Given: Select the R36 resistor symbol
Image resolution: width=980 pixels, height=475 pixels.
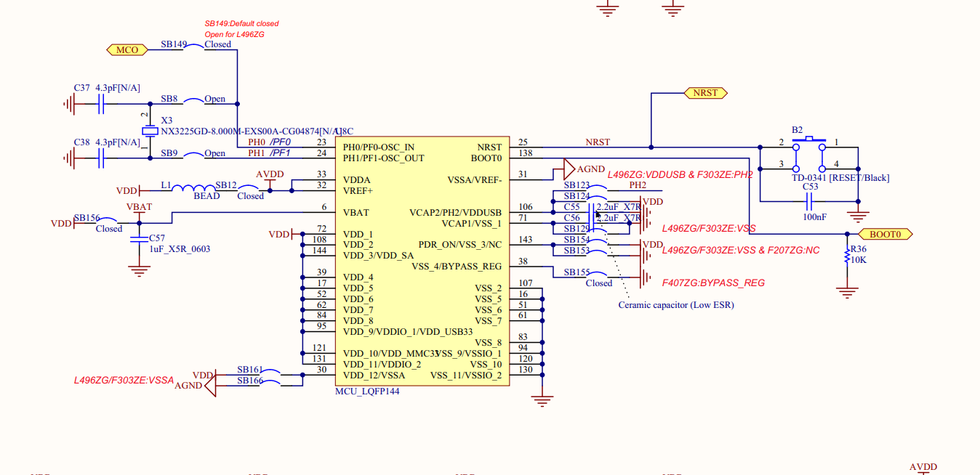Looking at the screenshot, I should tap(847, 255).
